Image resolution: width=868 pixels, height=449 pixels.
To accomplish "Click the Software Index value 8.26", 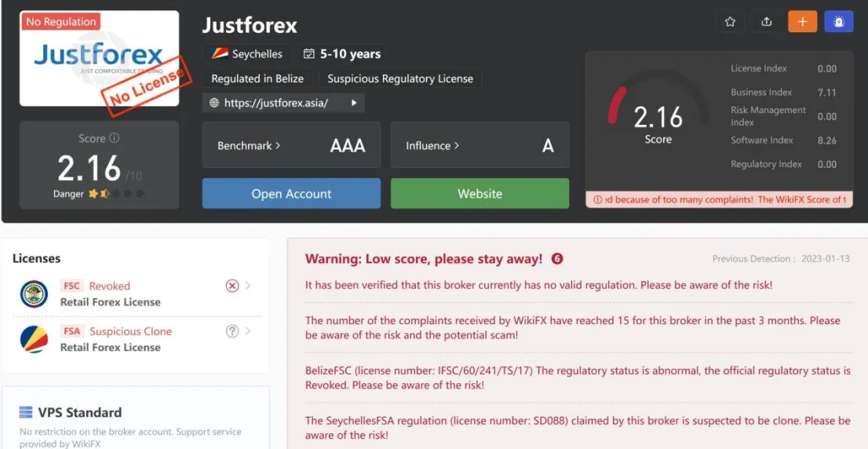I will (x=827, y=141).
